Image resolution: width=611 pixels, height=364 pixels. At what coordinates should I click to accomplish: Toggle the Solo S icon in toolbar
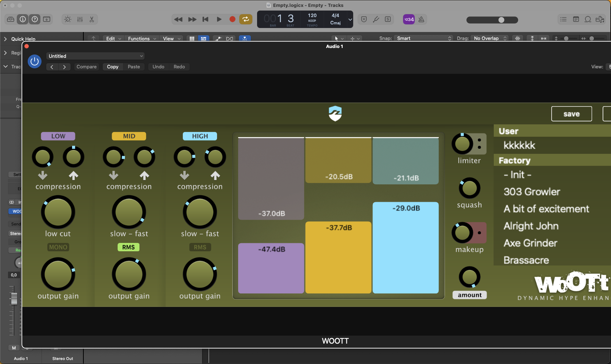pos(388,19)
